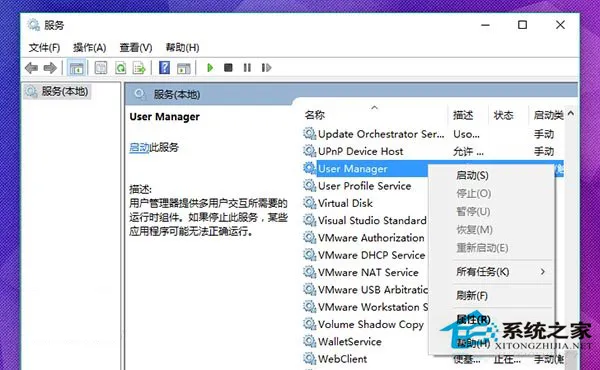Select UPnP Device Host service
This screenshot has width=600, height=370.
[360, 151]
